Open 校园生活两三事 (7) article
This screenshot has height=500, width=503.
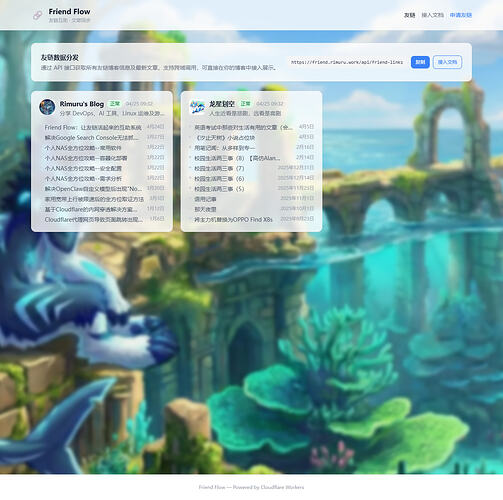point(219,168)
